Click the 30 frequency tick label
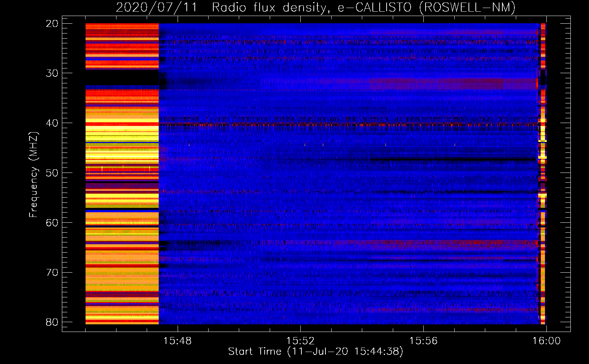589x364 pixels. 52,73
